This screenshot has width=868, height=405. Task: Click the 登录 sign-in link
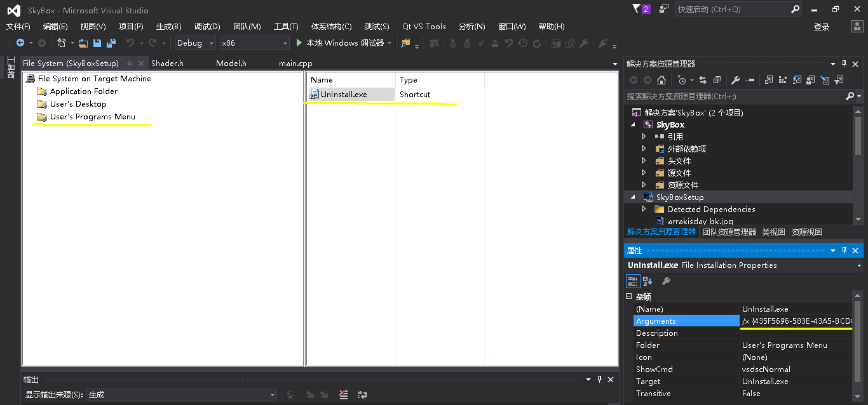click(x=822, y=27)
